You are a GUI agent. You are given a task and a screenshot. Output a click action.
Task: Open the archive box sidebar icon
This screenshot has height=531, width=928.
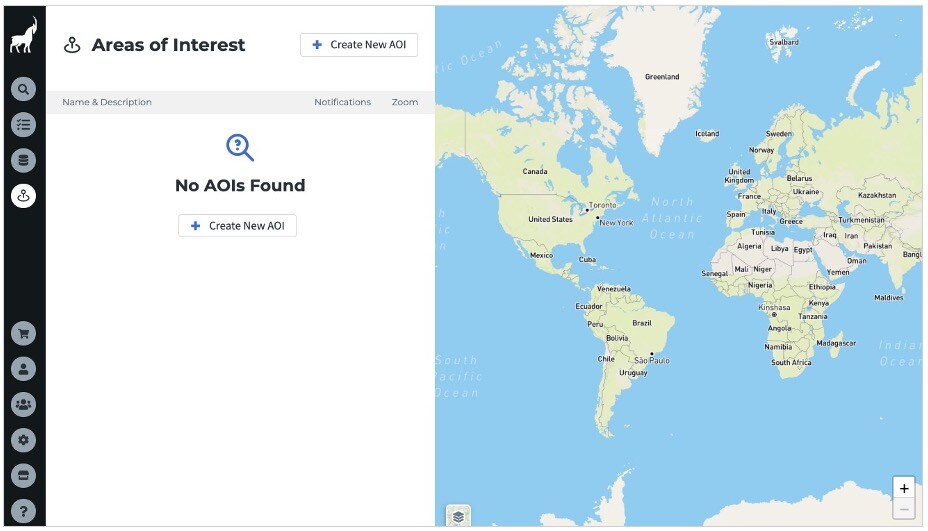23,475
